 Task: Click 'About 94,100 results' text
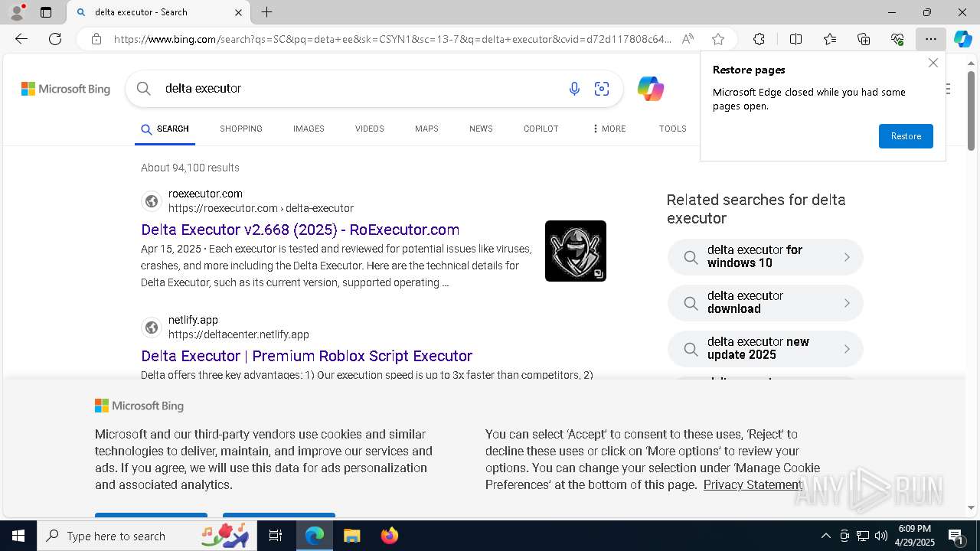click(190, 168)
